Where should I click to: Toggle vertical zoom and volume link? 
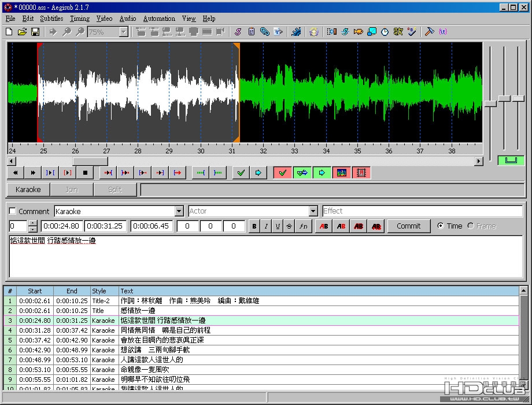pyautogui.click(x=511, y=160)
